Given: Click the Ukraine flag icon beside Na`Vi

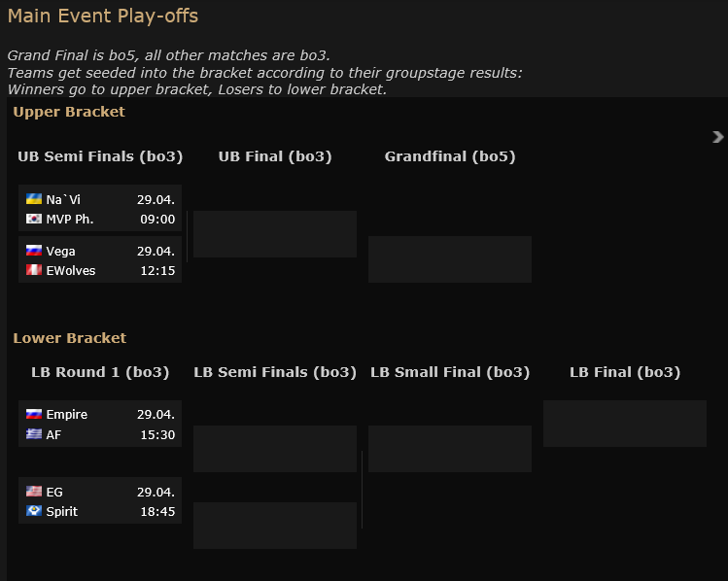Looking at the screenshot, I should click(x=34, y=199).
